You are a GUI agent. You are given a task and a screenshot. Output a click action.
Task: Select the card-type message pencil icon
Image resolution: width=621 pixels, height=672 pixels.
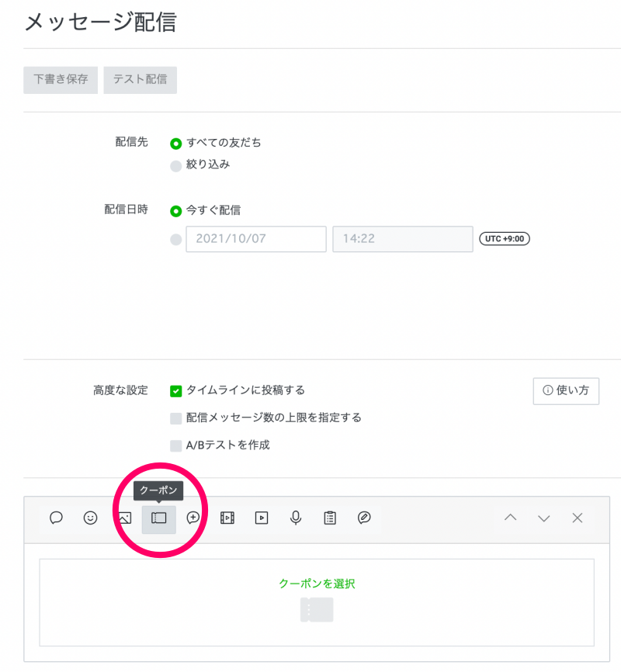pos(364,518)
